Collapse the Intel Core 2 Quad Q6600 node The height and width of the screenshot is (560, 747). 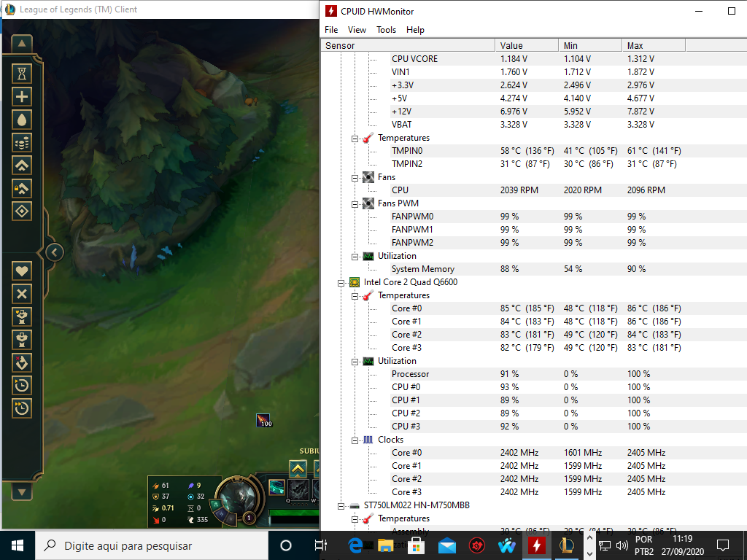[x=341, y=283]
